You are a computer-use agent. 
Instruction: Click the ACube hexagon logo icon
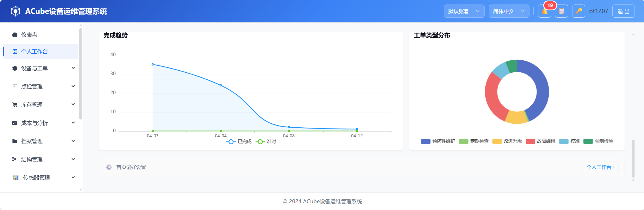(16, 11)
